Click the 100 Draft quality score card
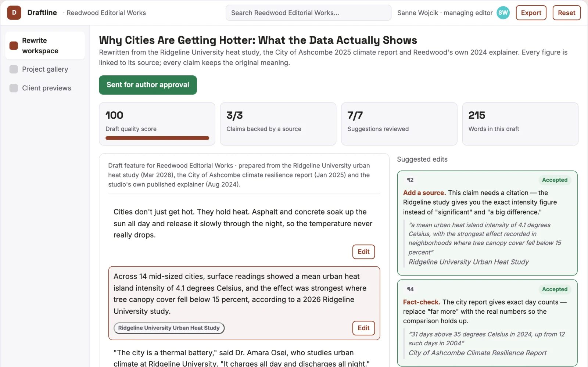This screenshot has width=588, height=367. (x=157, y=124)
